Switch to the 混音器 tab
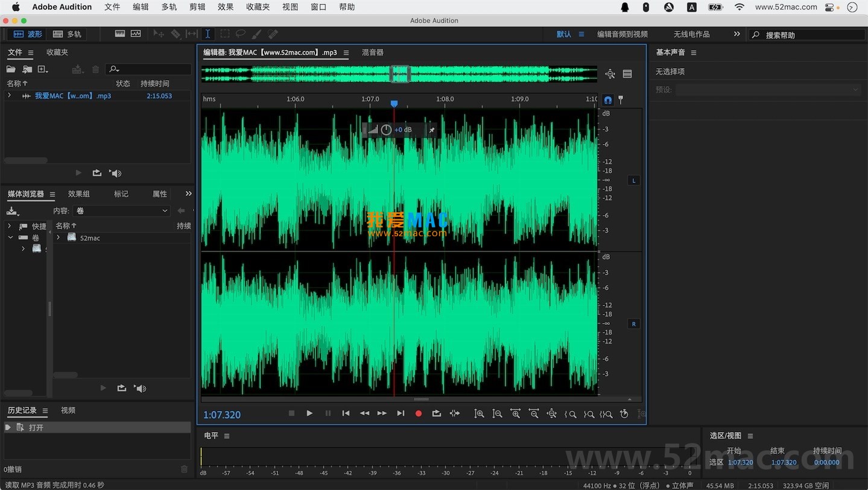Viewport: 868px width, 490px height. tap(372, 52)
